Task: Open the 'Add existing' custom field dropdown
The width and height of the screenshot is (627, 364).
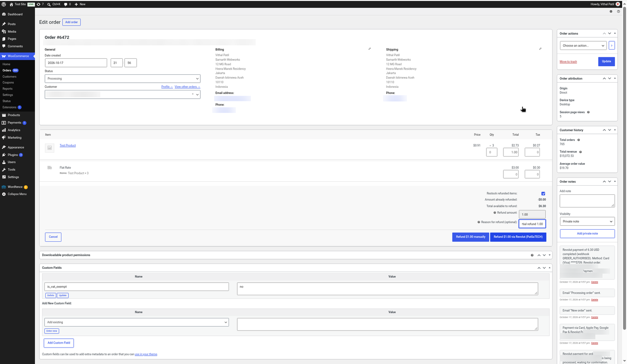Action: pos(137,322)
